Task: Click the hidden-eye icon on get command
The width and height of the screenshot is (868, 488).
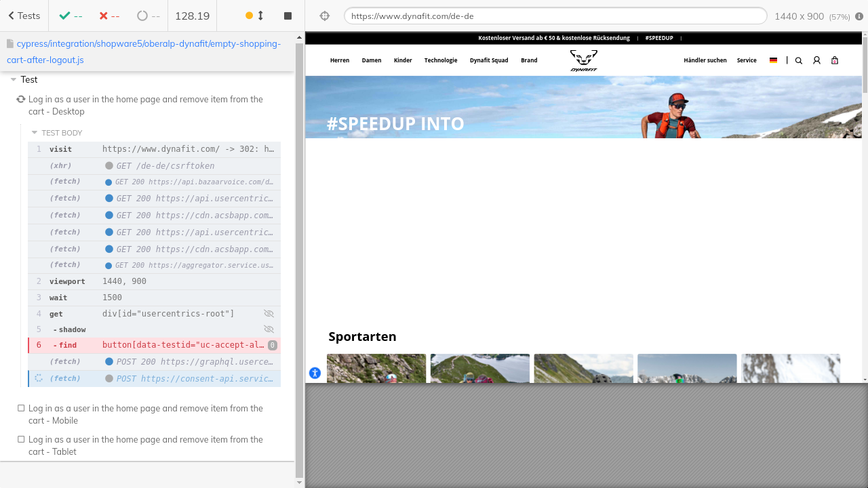Action: coord(269,314)
